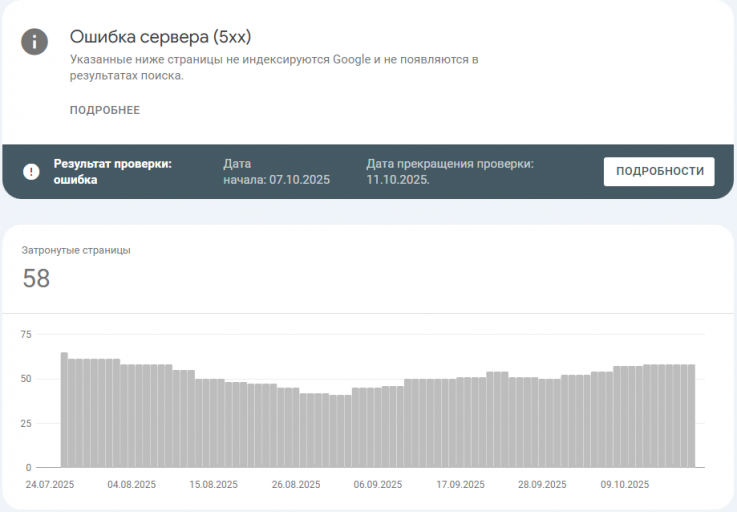Screen dimensions: 737x512
Task: Open the ПОДРОБНОСТИ validation details button
Action: [659, 172]
